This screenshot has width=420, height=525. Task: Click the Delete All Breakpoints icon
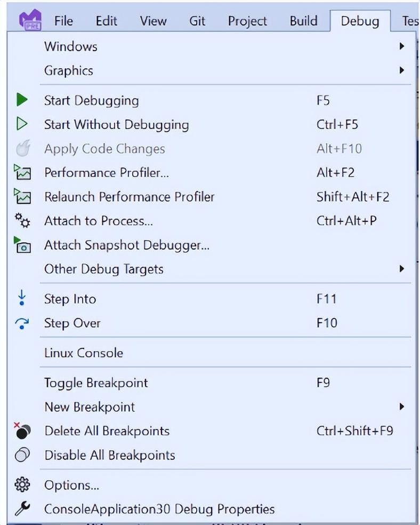pos(22,431)
